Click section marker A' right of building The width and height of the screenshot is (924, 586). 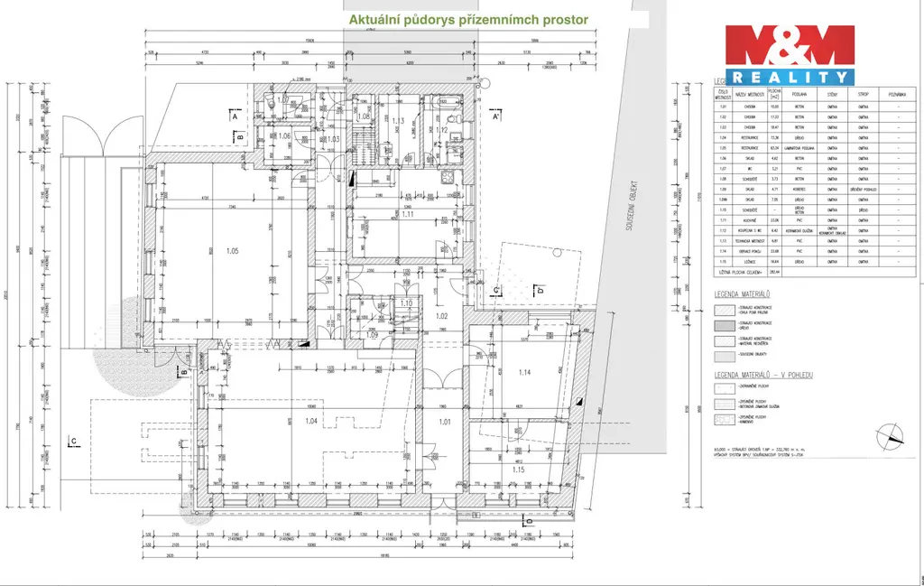495,117
